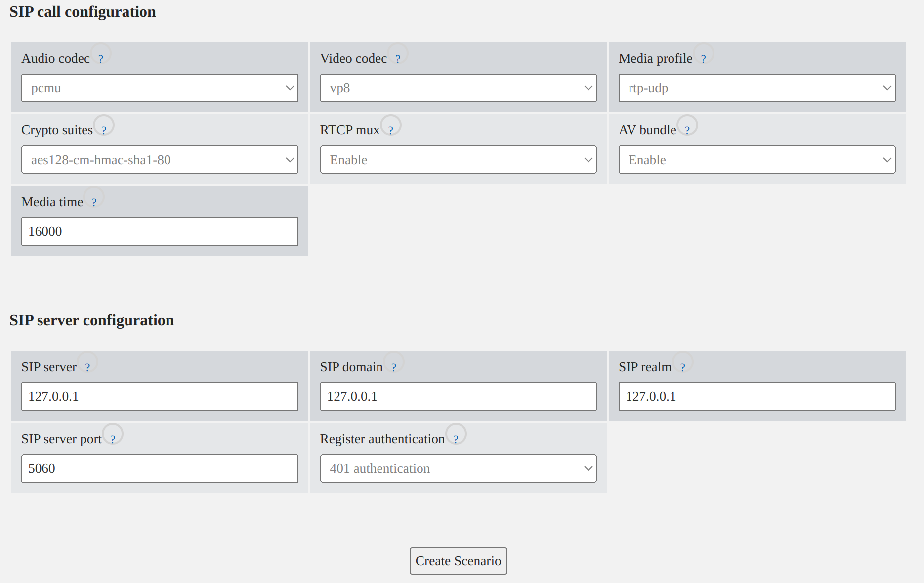
Task: Open help for Media profile
Action: click(703, 59)
